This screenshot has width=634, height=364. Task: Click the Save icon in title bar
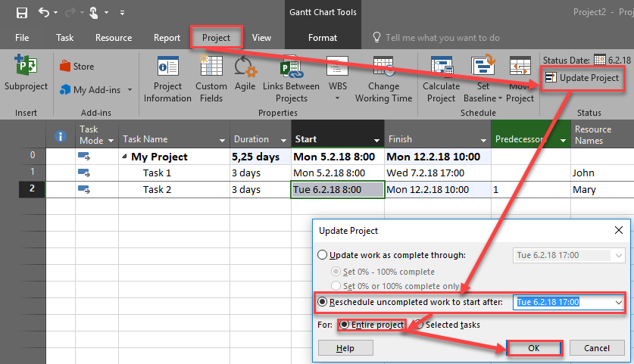pyautogui.click(x=21, y=12)
